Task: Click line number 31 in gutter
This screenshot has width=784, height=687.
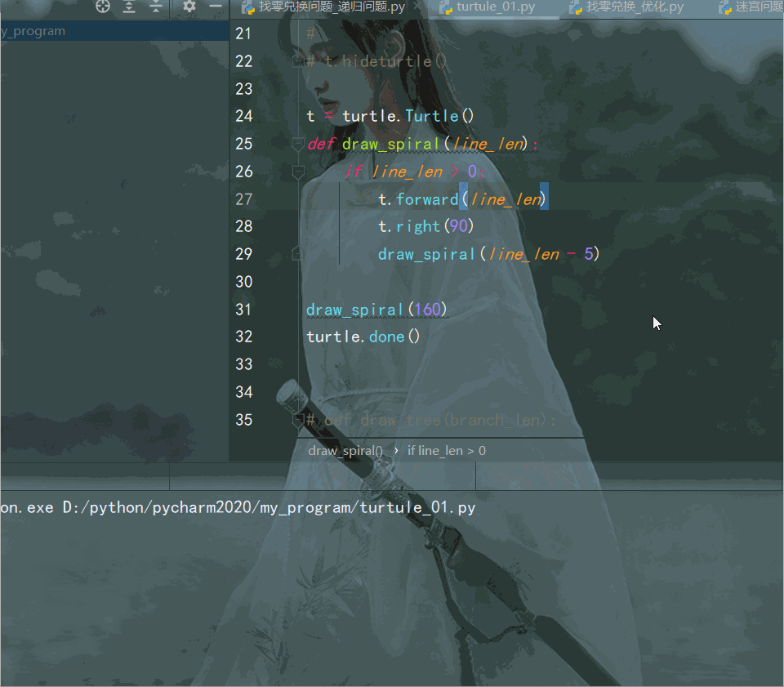Action: (x=243, y=310)
